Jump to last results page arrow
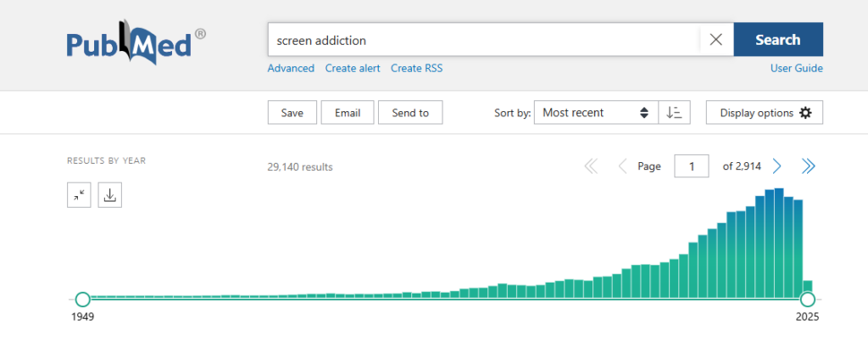The width and height of the screenshot is (868, 342). point(808,166)
